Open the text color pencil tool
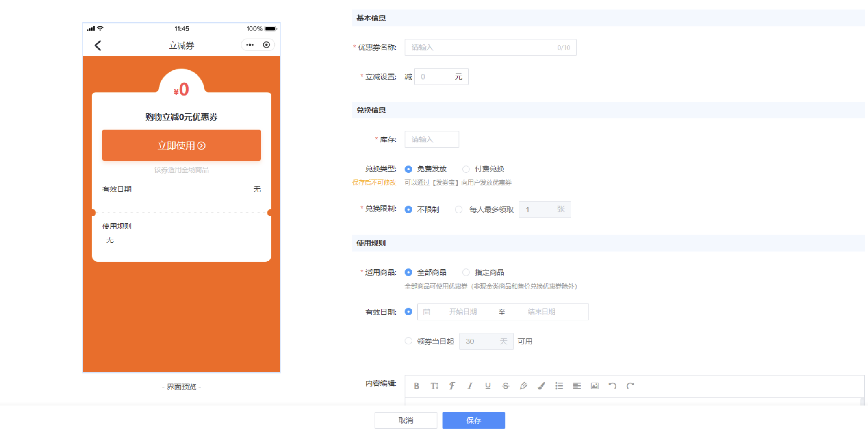Viewport: 868px width, 433px height. click(x=523, y=386)
